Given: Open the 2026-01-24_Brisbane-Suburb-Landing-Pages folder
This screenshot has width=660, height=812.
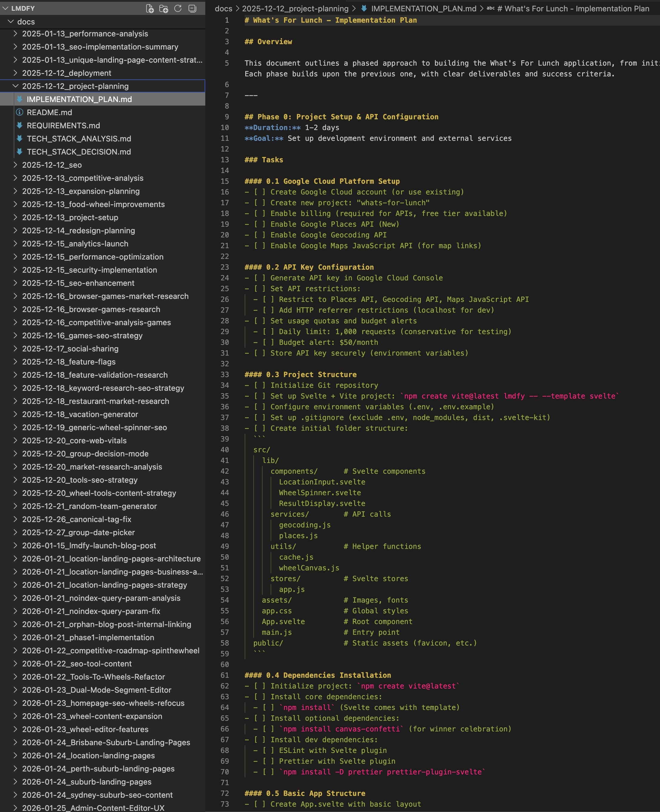Looking at the screenshot, I should click(106, 742).
